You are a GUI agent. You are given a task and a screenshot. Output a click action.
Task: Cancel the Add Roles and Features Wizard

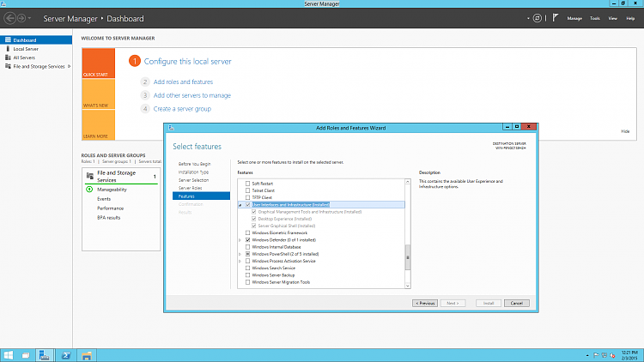[x=517, y=303]
